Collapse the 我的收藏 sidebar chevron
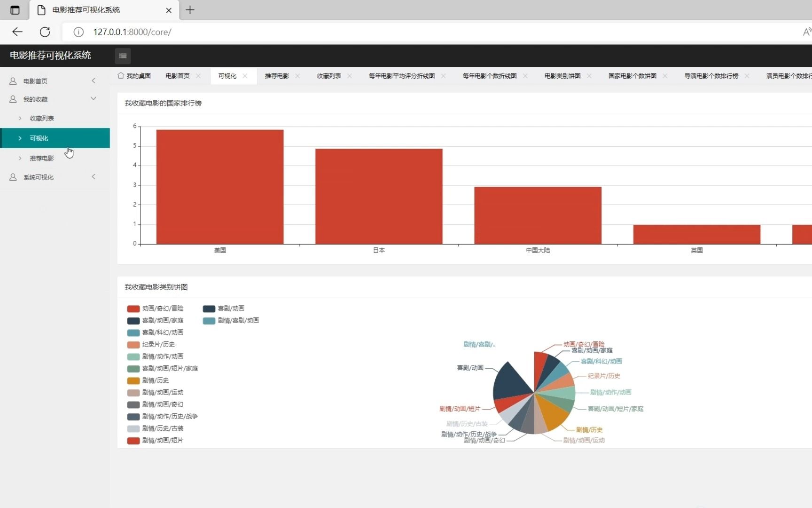 point(94,98)
